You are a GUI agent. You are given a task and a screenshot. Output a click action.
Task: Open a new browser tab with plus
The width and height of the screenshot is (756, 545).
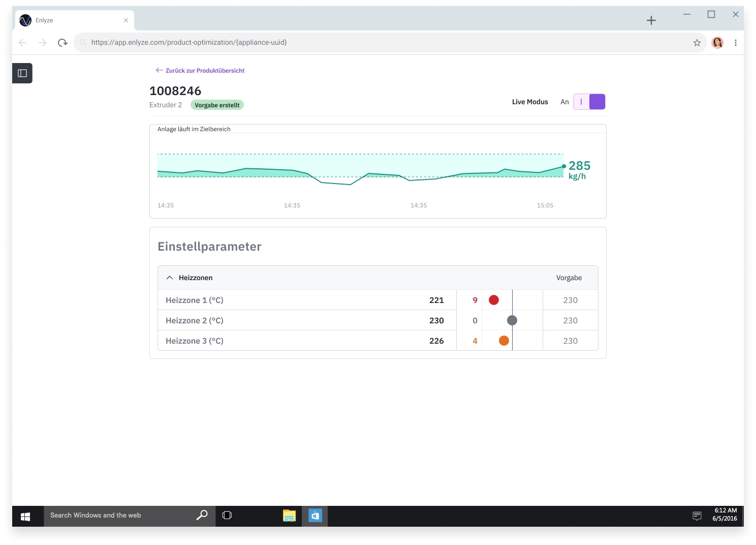[x=651, y=20]
